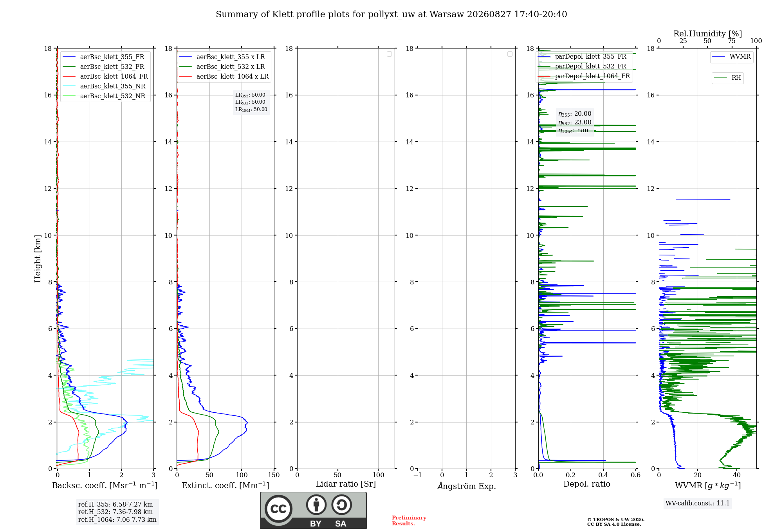Click the WV-calib.const.: 11.1 box

point(698,503)
